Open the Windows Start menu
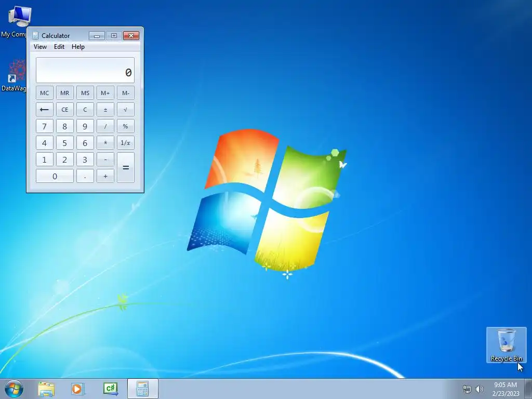The height and width of the screenshot is (399, 532). 14,389
